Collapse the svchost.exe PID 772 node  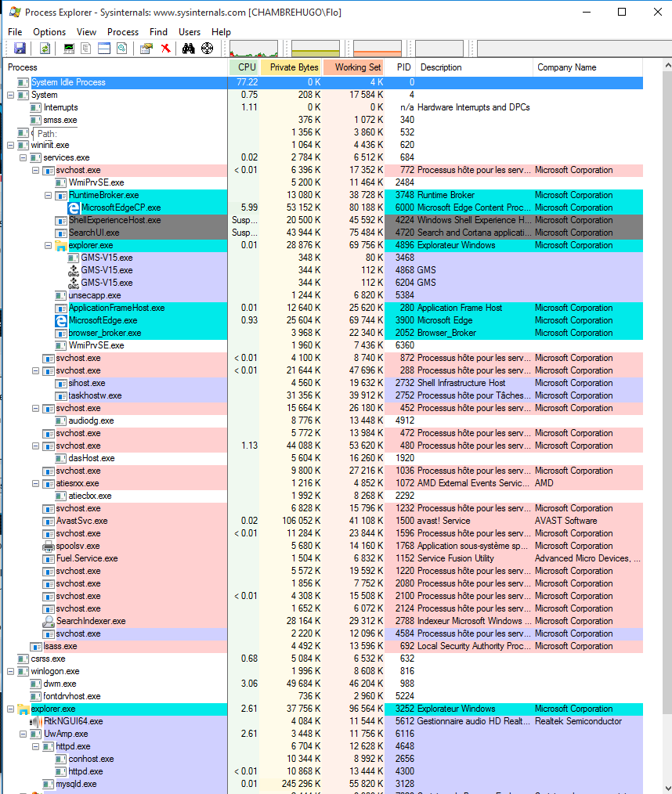[x=35, y=171]
